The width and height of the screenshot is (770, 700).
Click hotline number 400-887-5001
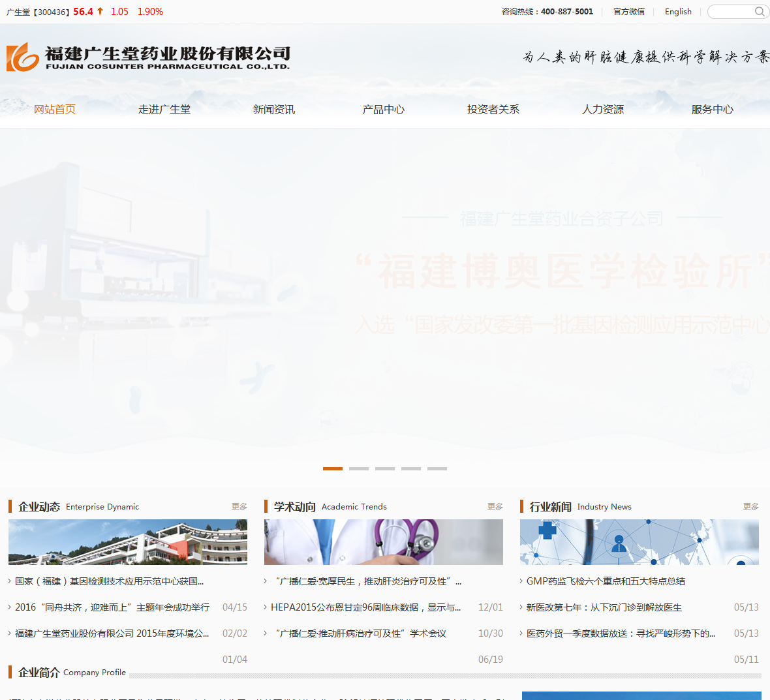click(x=566, y=11)
